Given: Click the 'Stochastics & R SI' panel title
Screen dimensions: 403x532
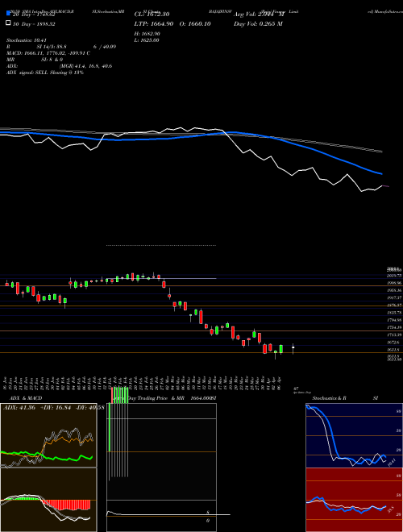Looking at the screenshot, I should [x=345, y=398].
